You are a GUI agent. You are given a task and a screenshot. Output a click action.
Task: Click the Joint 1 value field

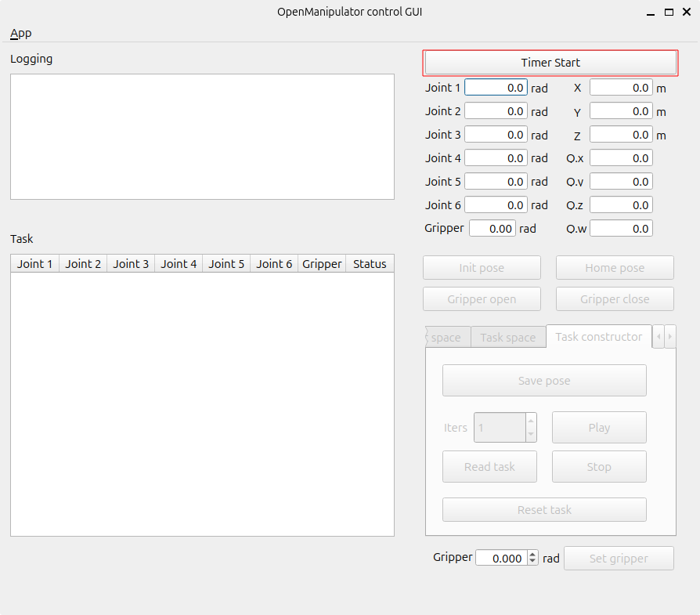coord(496,88)
